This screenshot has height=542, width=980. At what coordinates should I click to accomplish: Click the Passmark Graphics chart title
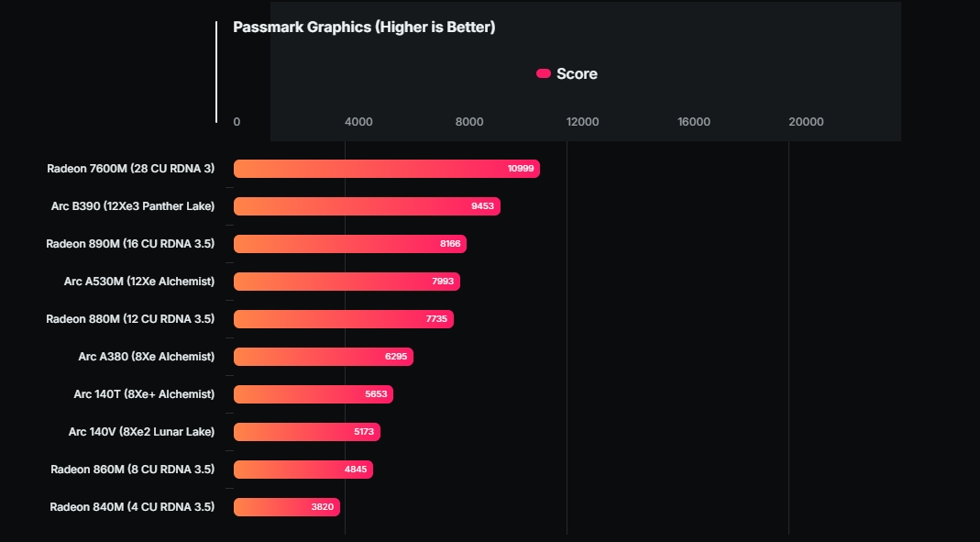364,28
